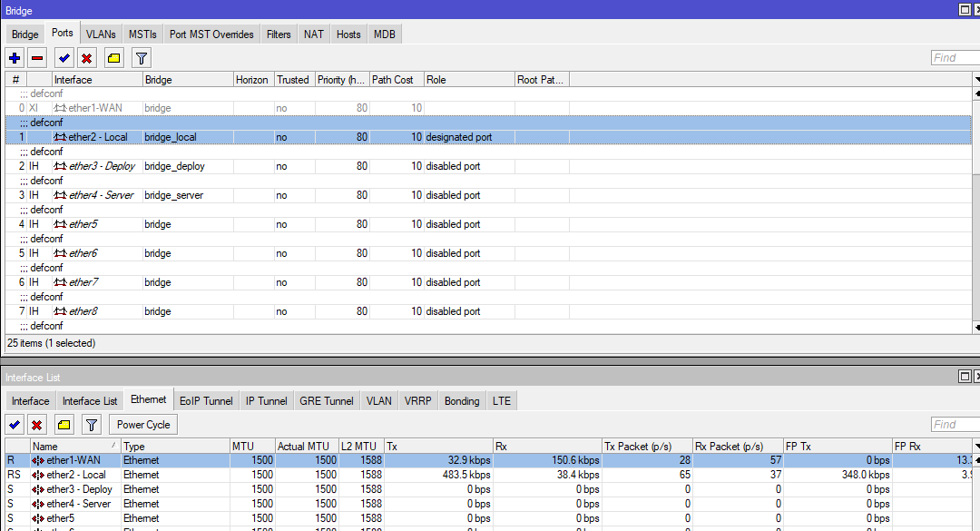The height and width of the screenshot is (531, 980).
Task: Select ether1-WAN port icon in Bridge Ports
Action: click(x=60, y=108)
